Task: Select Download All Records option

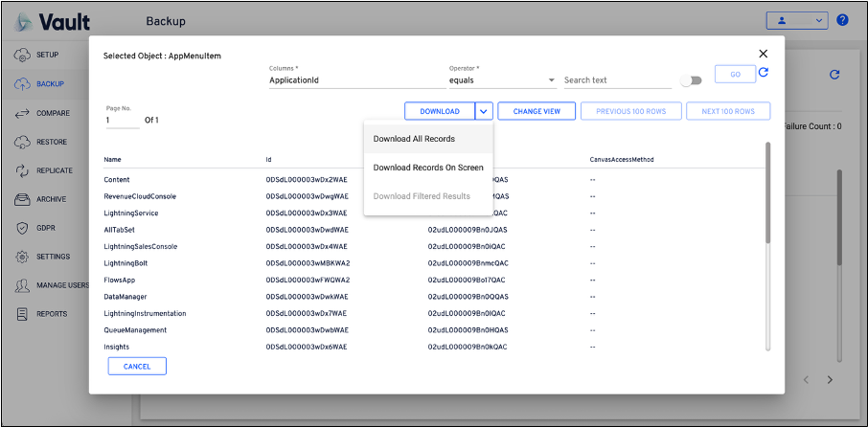Action: (x=414, y=139)
